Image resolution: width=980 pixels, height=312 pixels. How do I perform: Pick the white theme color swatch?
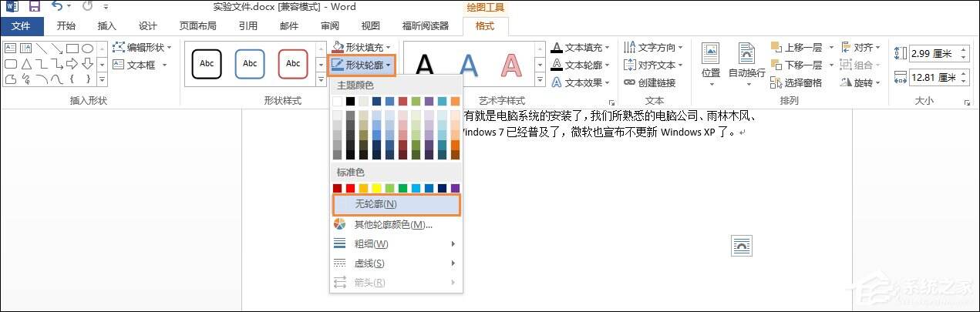point(338,101)
